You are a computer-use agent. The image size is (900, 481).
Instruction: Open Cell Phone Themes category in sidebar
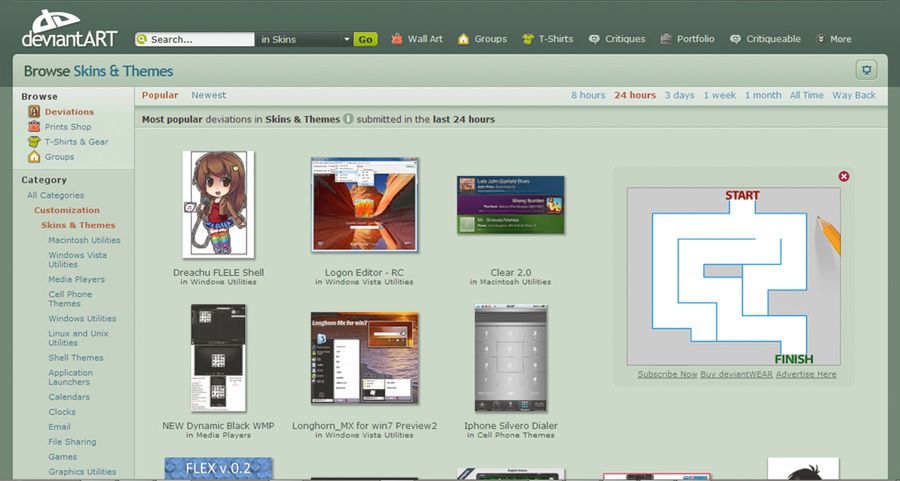coord(70,298)
